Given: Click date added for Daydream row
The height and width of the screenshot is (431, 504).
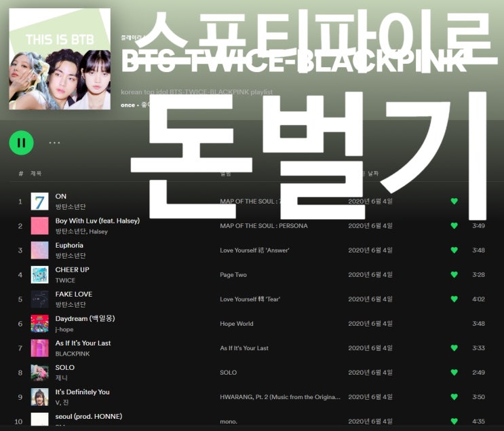Looking at the screenshot, I should tap(370, 324).
